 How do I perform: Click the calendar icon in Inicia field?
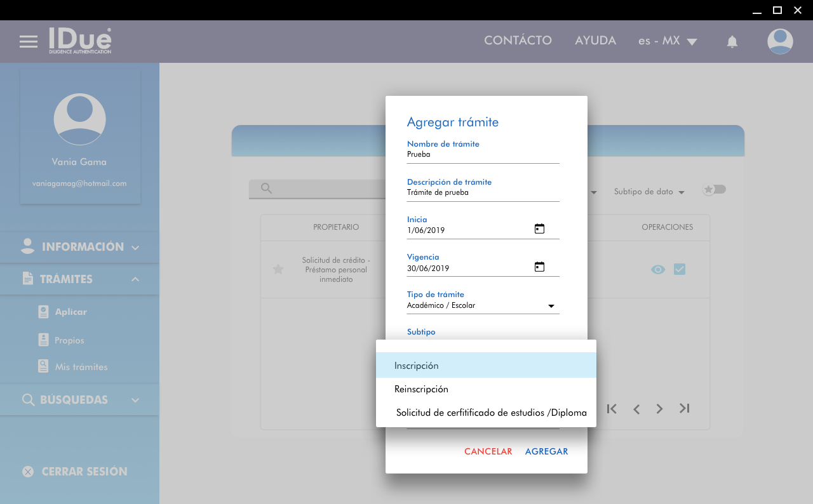click(539, 229)
